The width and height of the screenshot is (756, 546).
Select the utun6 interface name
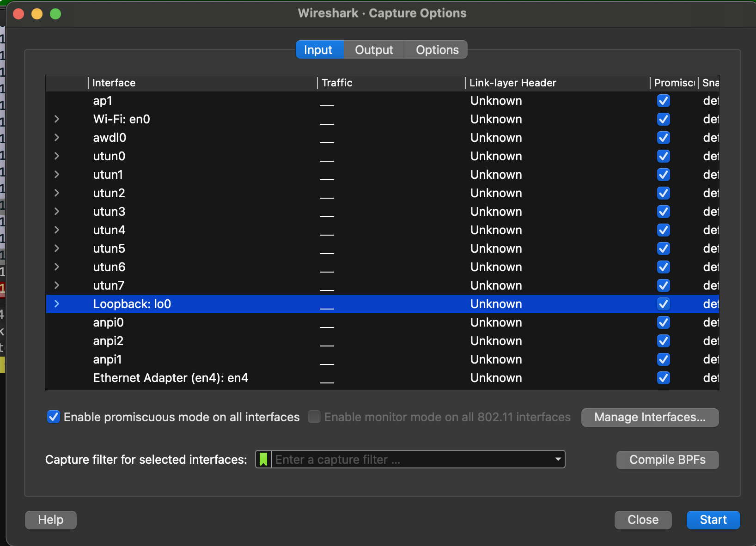[109, 267]
